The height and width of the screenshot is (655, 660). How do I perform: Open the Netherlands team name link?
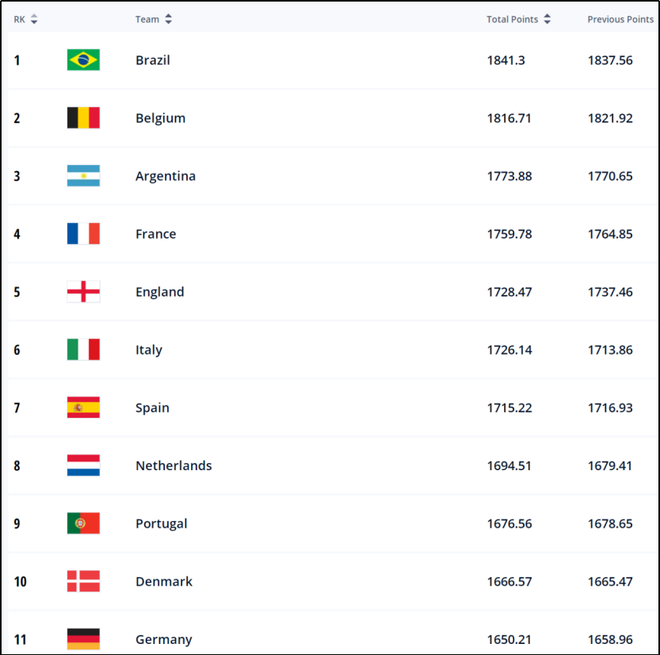pyautogui.click(x=173, y=466)
